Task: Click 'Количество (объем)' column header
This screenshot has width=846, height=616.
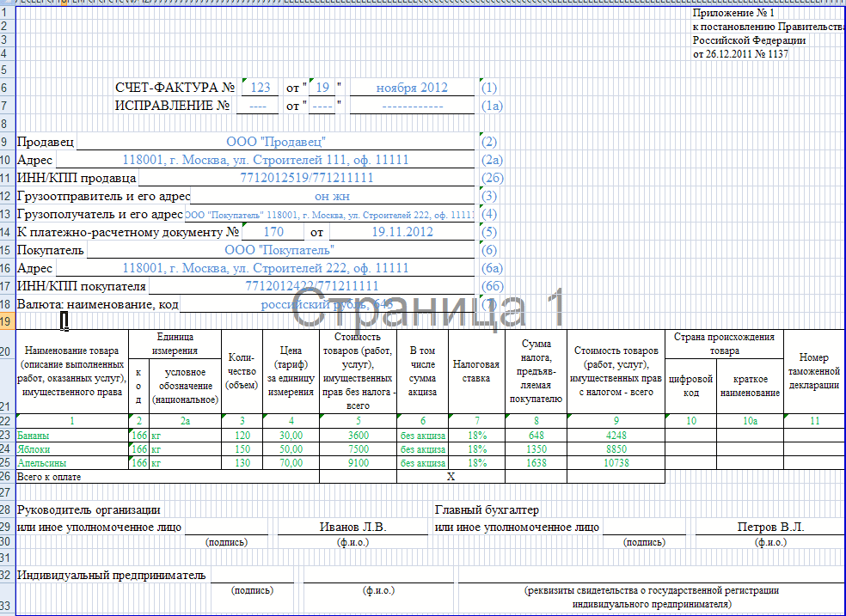Action: coord(242,371)
